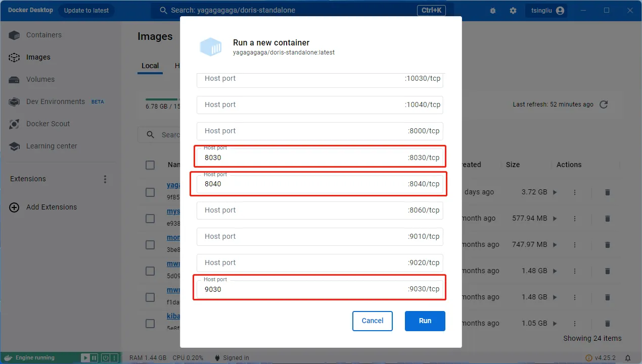Click the Update to latest button
Viewport: 642px width, 364px height.
pyautogui.click(x=86, y=11)
